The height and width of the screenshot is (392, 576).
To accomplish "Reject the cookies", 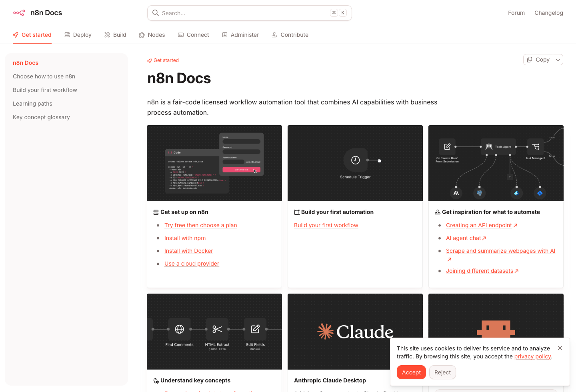I will [x=442, y=372].
